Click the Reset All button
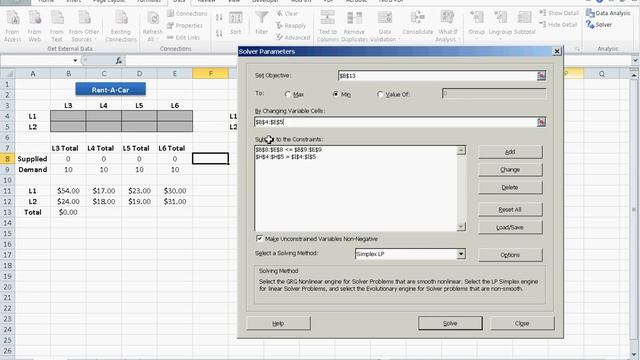The width and height of the screenshot is (640, 360). coord(510,209)
